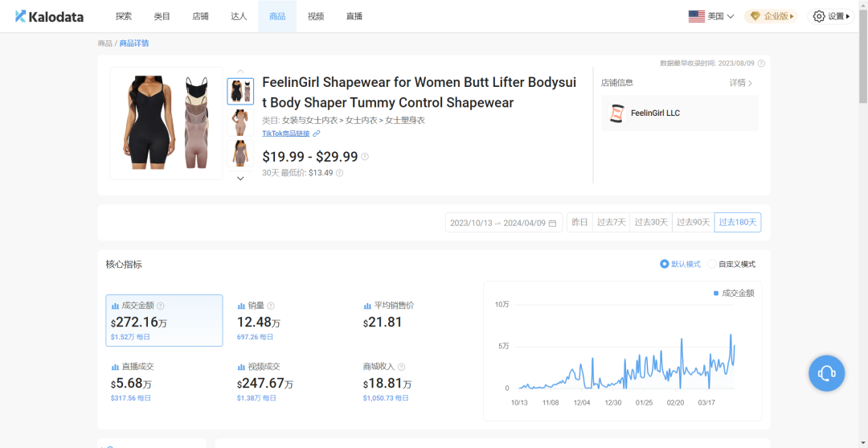868x448 pixels.
Task: Open 详情 store details link
Action: (x=741, y=83)
